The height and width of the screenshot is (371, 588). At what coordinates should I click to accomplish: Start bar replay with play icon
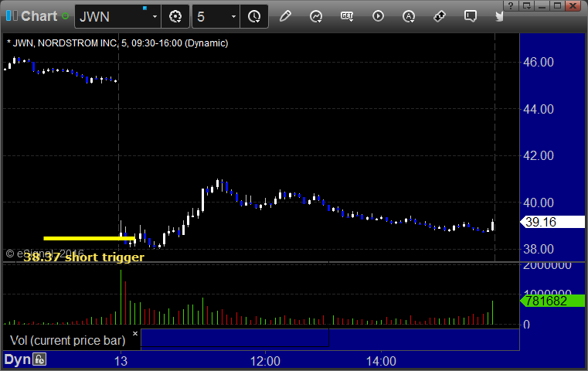pos(378,16)
